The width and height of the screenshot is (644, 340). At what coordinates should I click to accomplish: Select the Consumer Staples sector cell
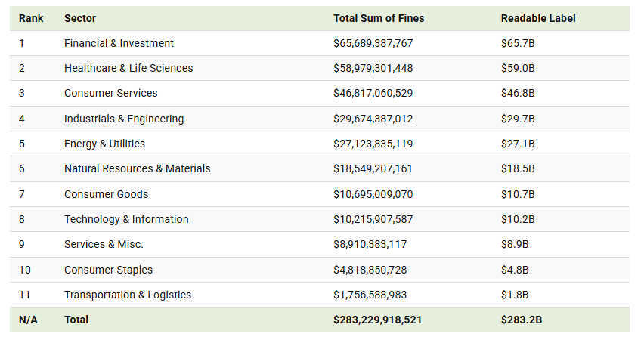[108, 270]
